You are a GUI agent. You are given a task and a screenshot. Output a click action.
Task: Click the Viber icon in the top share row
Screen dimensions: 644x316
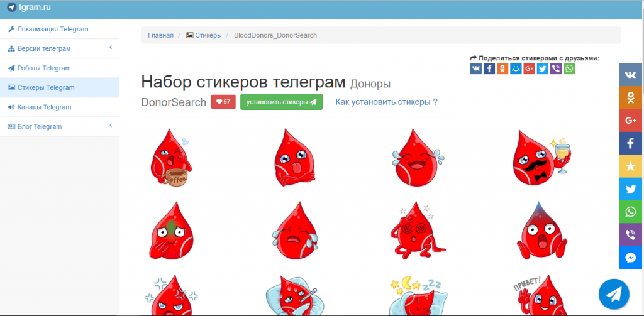coord(556,68)
